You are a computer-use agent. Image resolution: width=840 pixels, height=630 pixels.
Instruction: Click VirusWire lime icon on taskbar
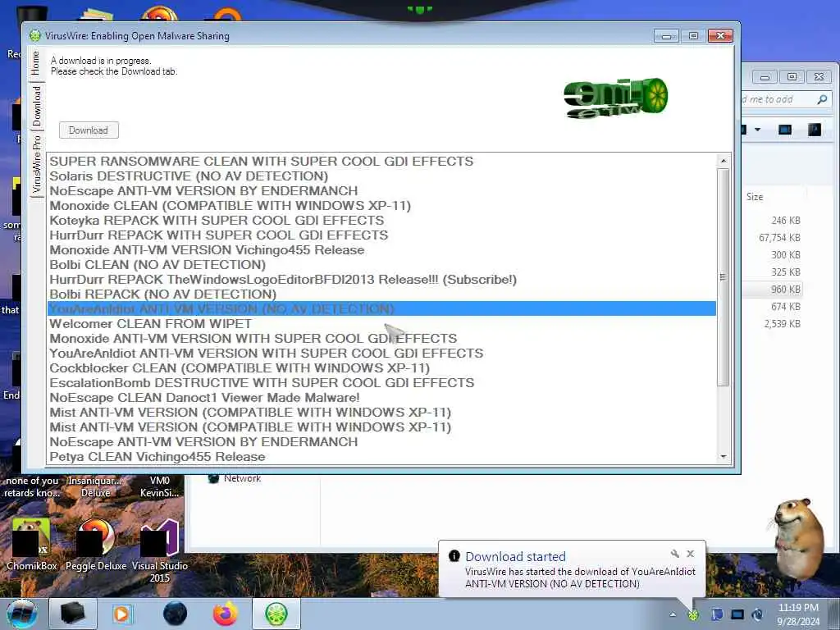tap(276, 614)
